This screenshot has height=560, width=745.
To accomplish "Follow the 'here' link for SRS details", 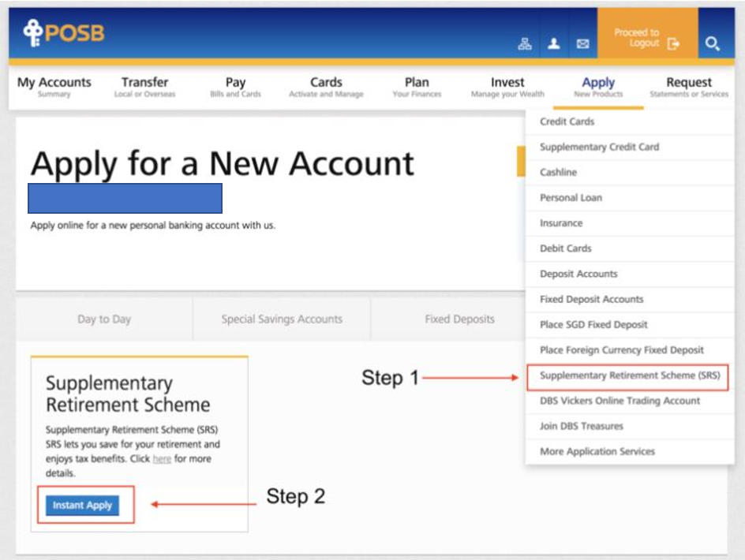I will pos(162,459).
